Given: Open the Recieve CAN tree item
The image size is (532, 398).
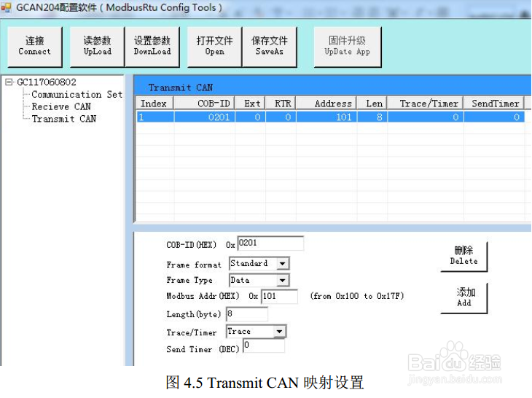Looking at the screenshot, I should [x=61, y=106].
